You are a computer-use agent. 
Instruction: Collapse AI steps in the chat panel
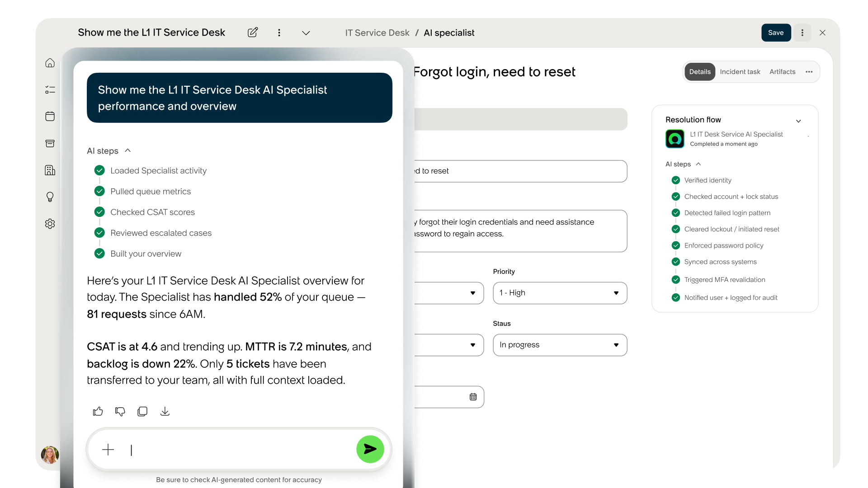pyautogui.click(x=109, y=151)
